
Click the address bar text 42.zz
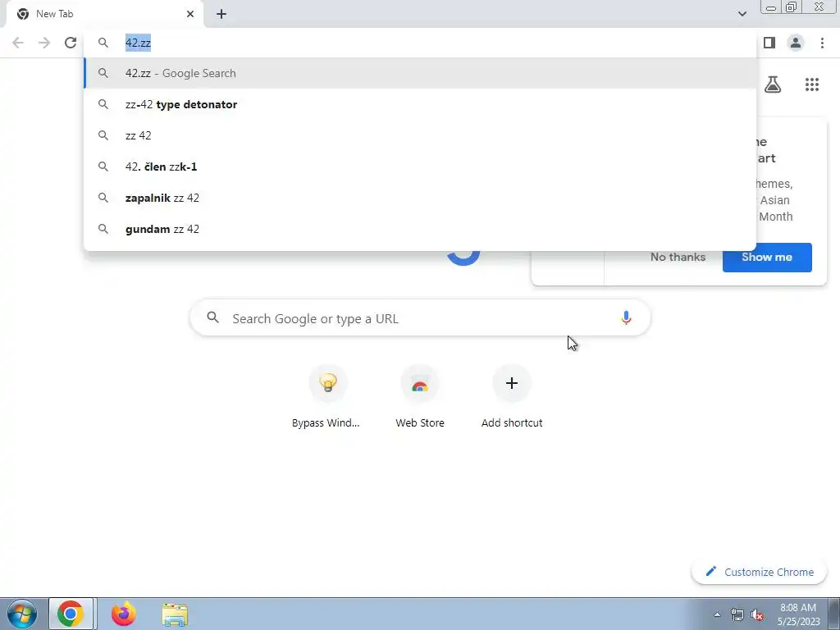click(138, 43)
